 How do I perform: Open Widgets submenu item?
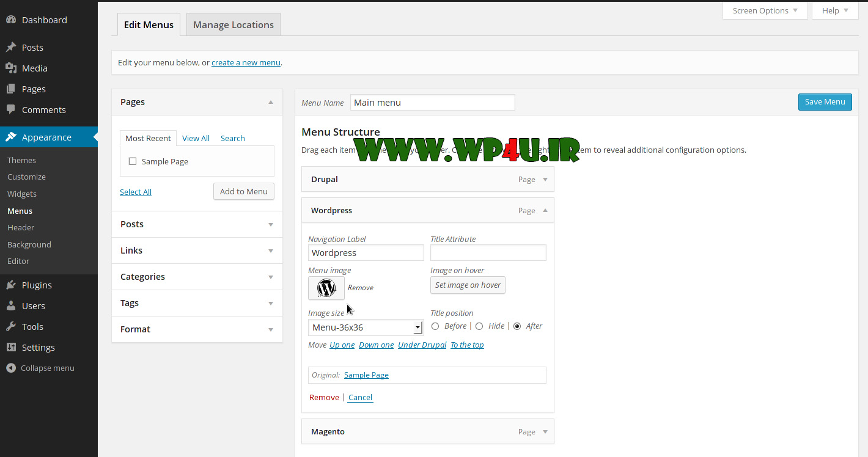coord(22,194)
